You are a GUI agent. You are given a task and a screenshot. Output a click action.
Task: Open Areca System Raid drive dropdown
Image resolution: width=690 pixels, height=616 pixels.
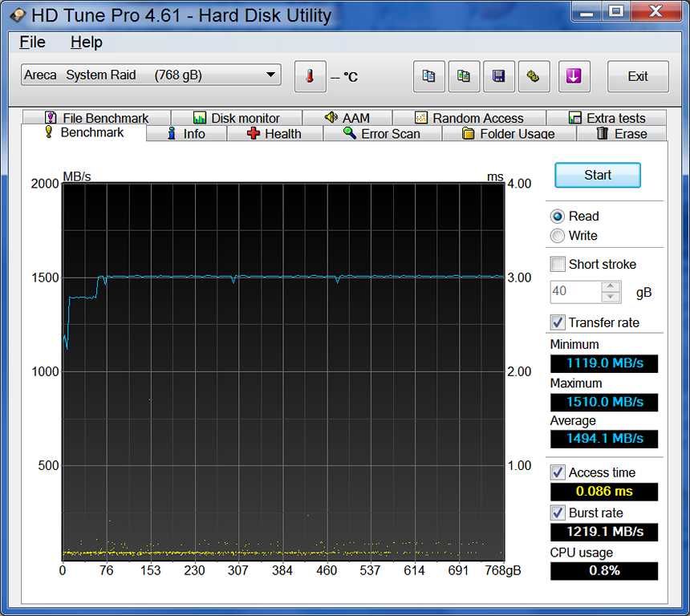[x=151, y=75]
